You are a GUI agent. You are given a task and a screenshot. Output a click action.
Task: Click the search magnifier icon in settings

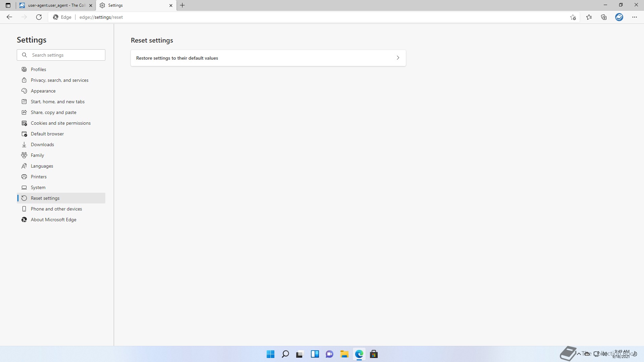pos(24,55)
